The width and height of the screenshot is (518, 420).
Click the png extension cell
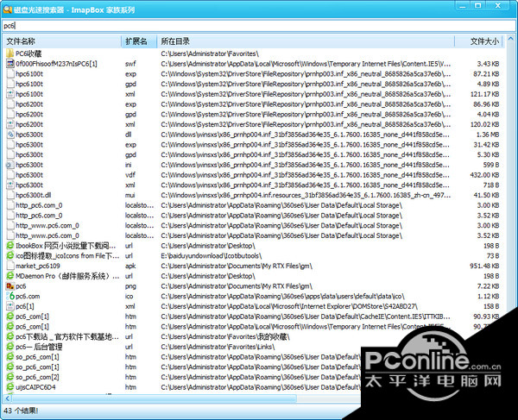click(x=130, y=286)
